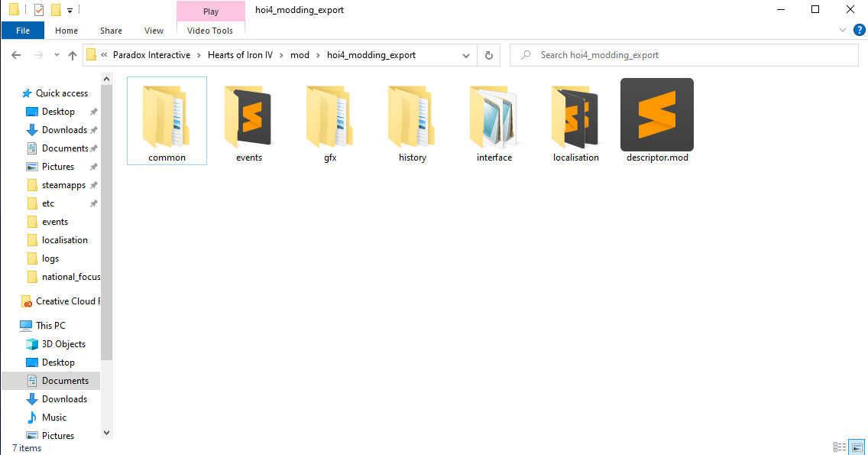
Task: Switch to details view layout
Action: tap(840, 447)
